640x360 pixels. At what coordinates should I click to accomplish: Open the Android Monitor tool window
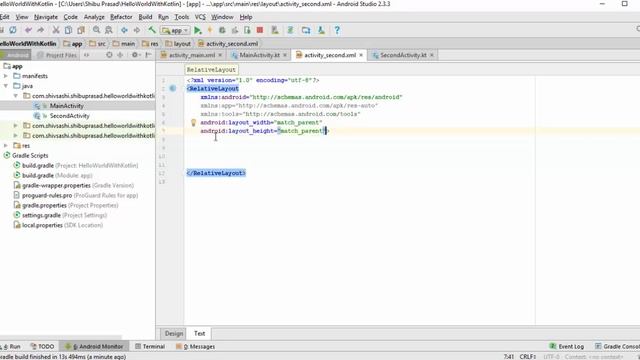[x=95, y=347]
